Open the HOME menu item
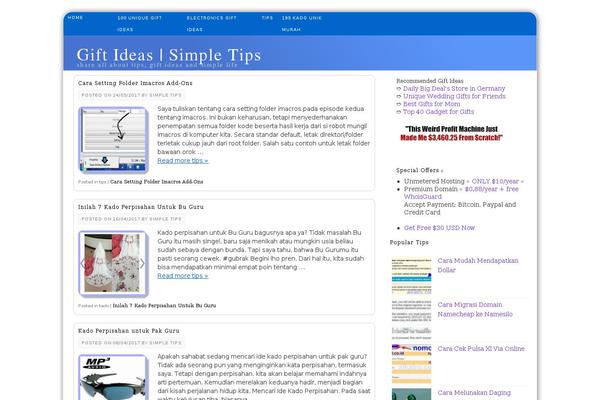The width and height of the screenshot is (600, 400). 75,18
